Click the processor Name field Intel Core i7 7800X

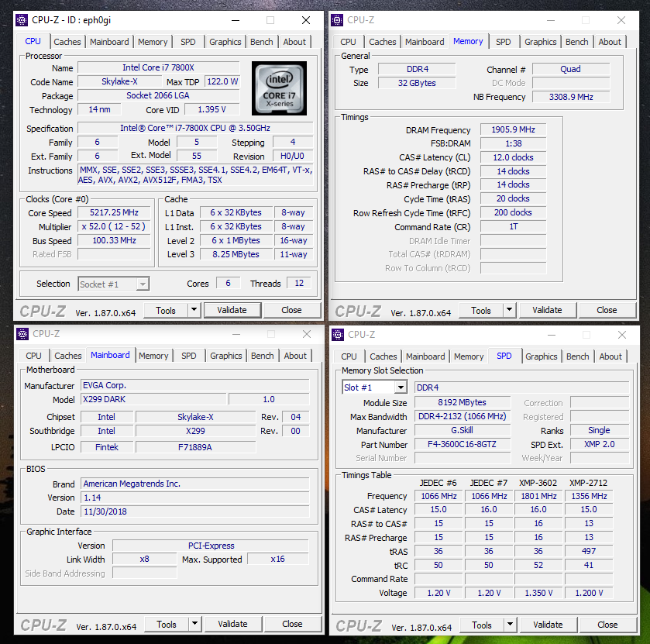pos(158,67)
